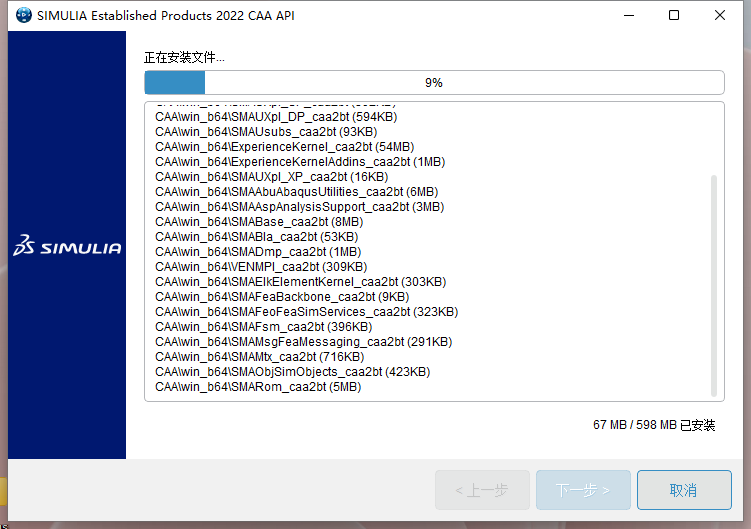Select the SMABla_caa2bt (53KB) log line
This screenshot has height=529, width=751.
[x=256, y=237]
